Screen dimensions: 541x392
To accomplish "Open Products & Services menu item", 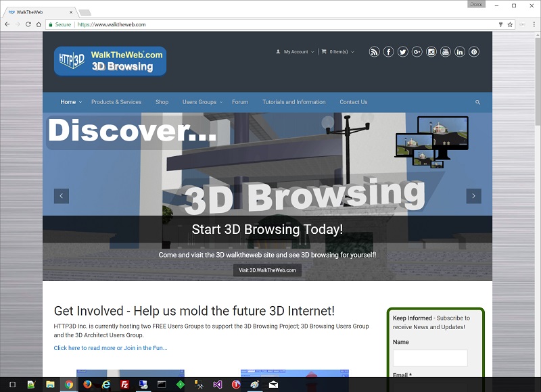I will point(116,102).
